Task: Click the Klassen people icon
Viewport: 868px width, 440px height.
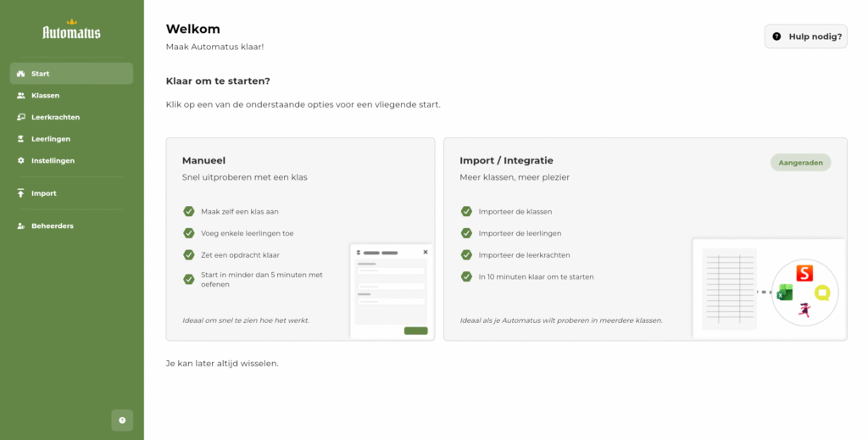Action: [21, 95]
